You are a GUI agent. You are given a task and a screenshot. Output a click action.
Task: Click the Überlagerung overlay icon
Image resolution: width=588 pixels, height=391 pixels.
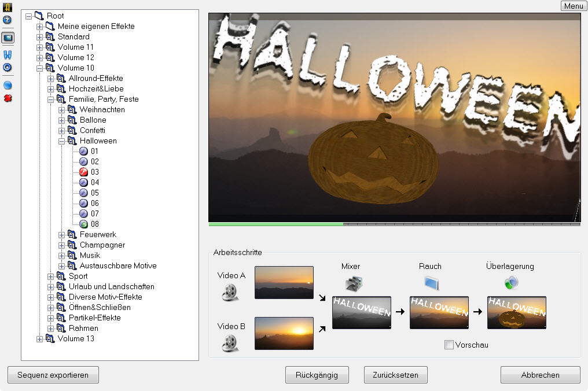(x=511, y=283)
